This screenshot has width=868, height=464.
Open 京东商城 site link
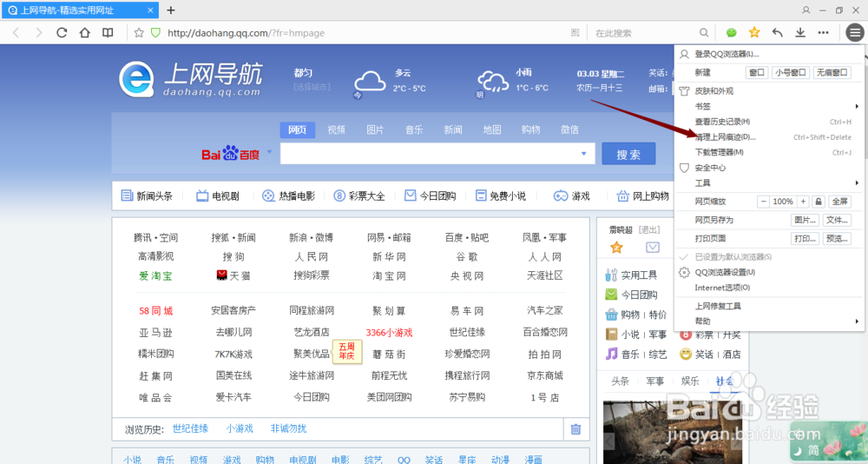tap(545, 375)
